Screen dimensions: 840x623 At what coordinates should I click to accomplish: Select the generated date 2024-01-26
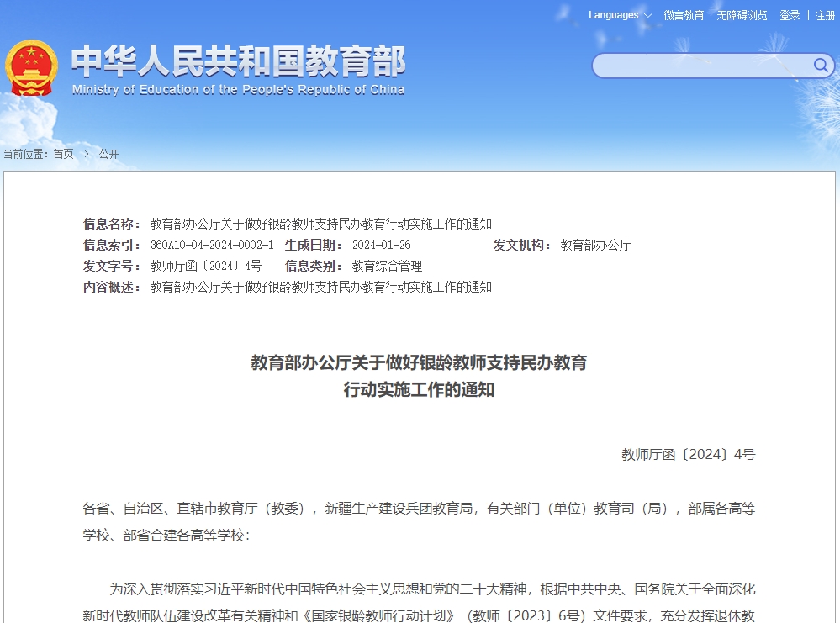(382, 245)
